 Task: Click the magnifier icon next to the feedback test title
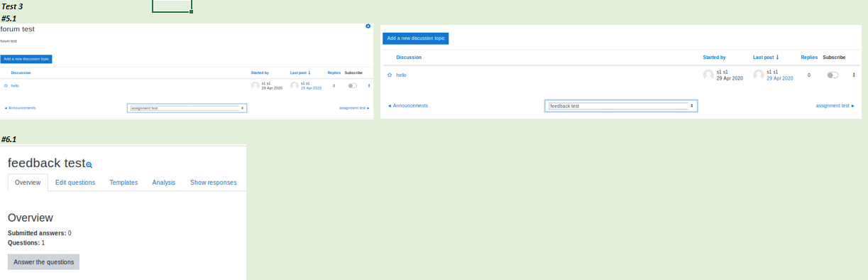pos(89,165)
